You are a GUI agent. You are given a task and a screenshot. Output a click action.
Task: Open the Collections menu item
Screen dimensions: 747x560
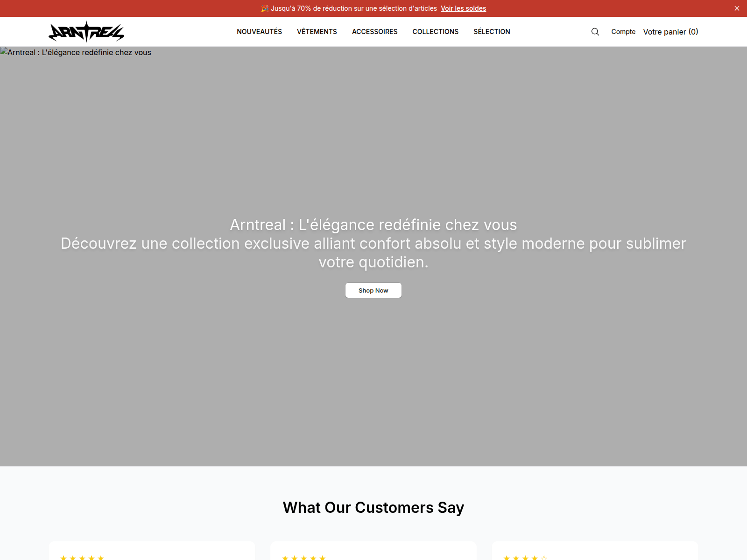tap(436, 32)
